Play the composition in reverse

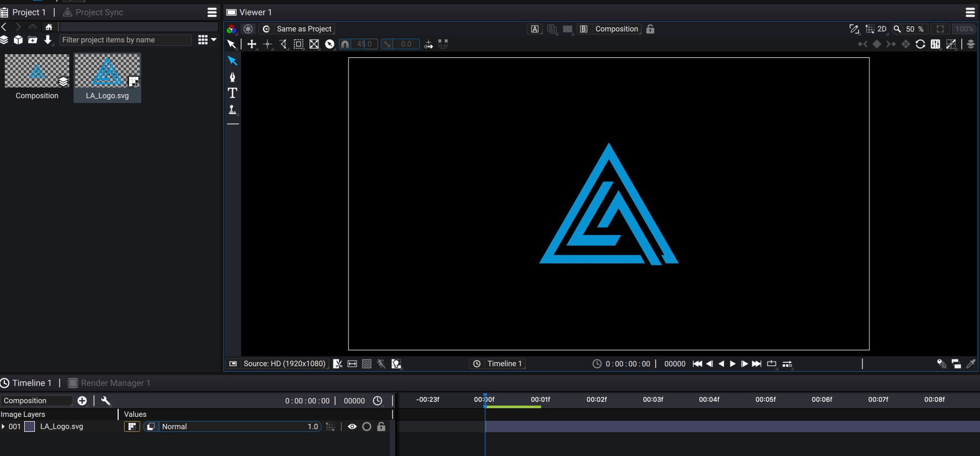721,364
